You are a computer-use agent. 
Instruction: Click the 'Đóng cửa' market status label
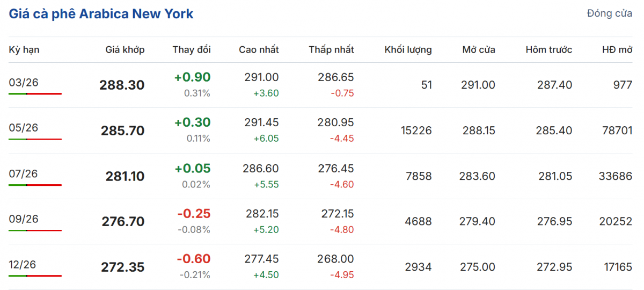pyautogui.click(x=609, y=14)
